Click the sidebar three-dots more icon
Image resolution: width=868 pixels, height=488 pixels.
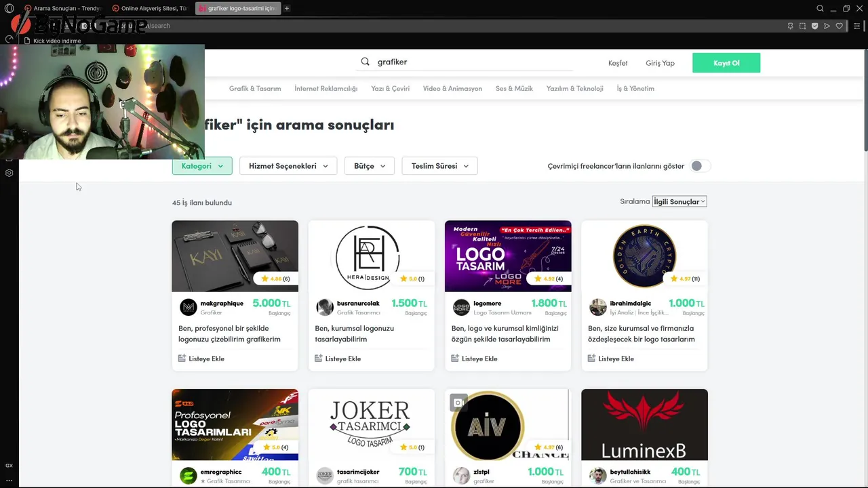coord(9,480)
